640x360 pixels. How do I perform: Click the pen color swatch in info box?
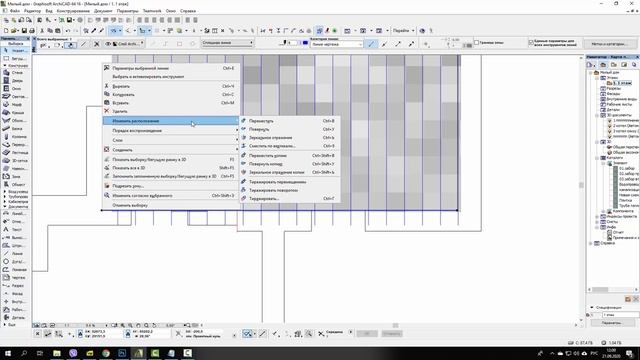click(305, 42)
